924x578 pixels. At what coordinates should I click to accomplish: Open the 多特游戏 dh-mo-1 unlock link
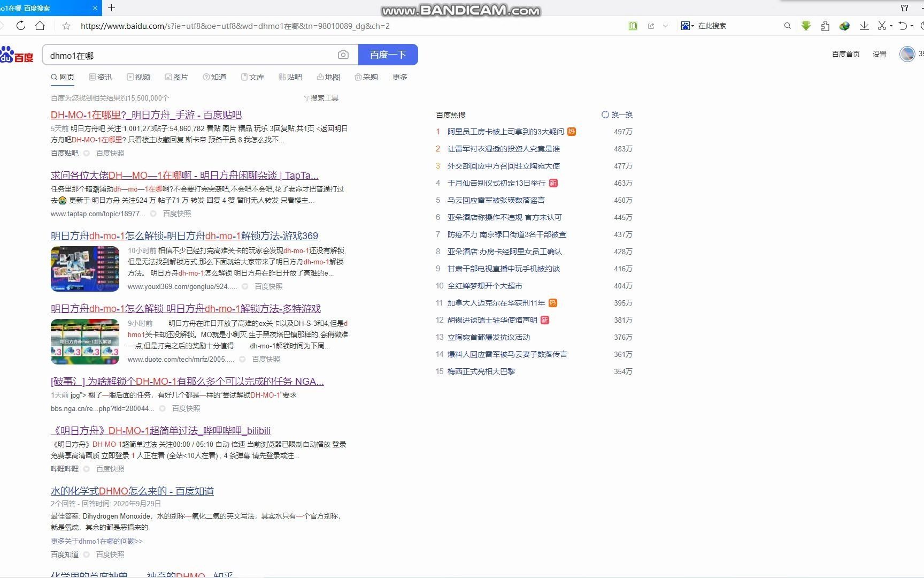point(186,308)
